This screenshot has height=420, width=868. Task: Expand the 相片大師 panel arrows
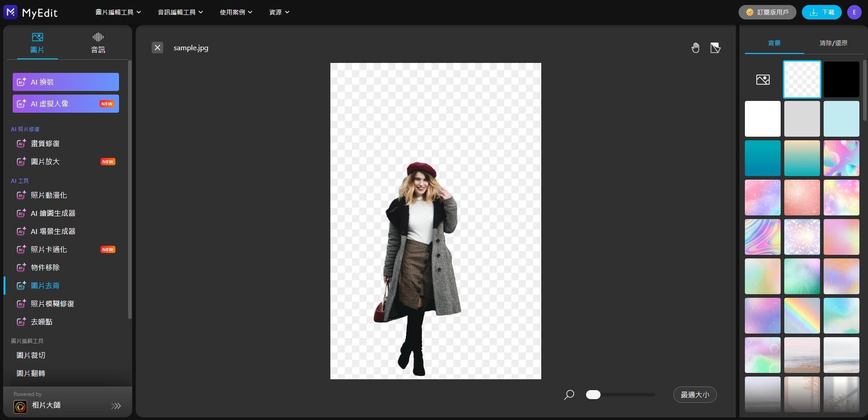click(x=116, y=406)
